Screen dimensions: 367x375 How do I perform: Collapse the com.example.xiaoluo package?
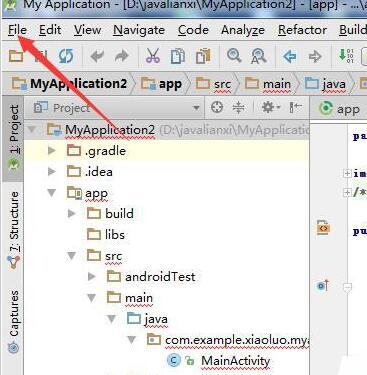132,340
